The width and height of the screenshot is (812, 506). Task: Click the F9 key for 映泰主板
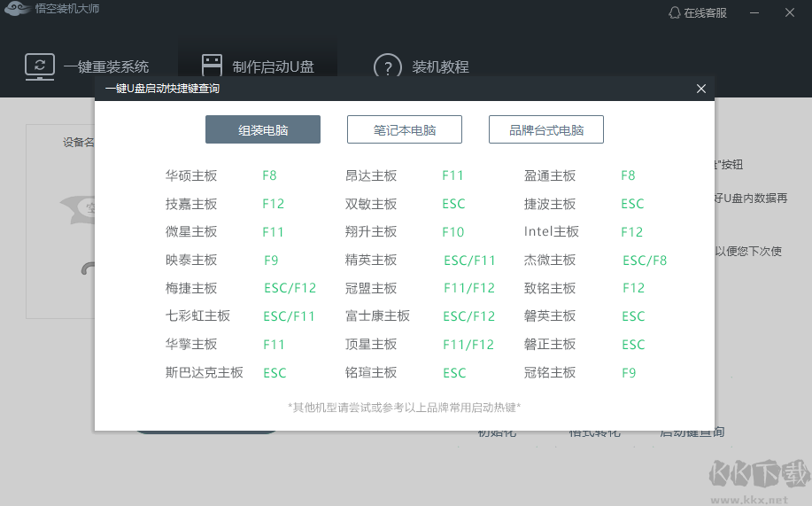(x=271, y=260)
